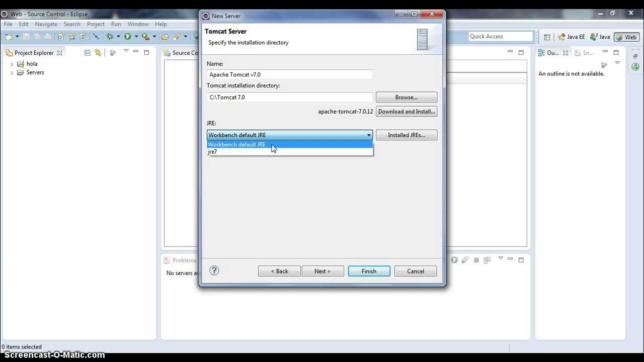
Task: Switch to the Java perspective
Action: tap(600, 37)
